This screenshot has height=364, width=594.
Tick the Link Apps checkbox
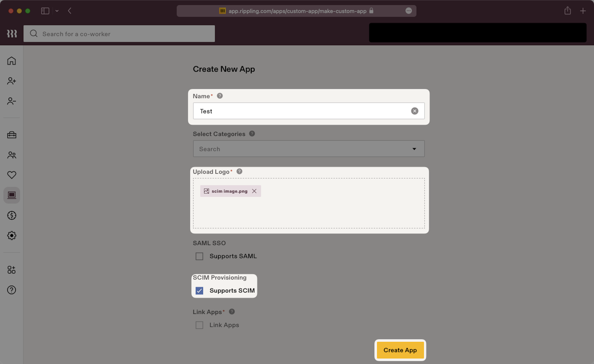[199, 325]
